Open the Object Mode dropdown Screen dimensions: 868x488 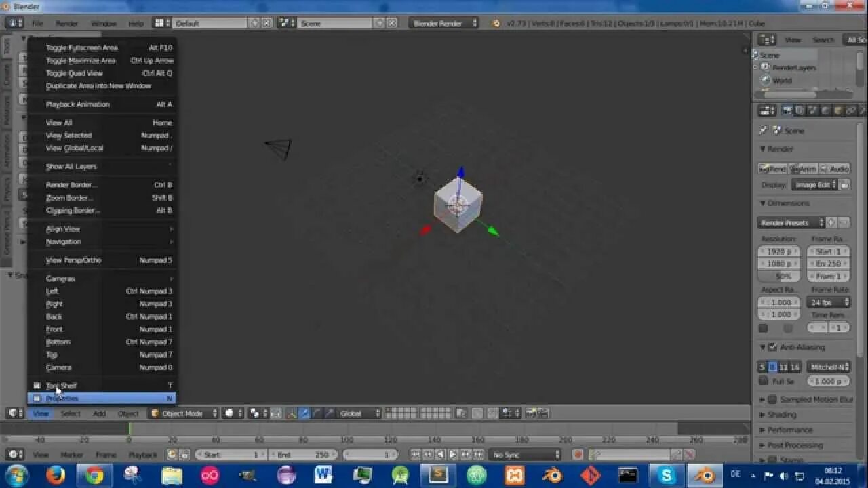pyautogui.click(x=184, y=413)
